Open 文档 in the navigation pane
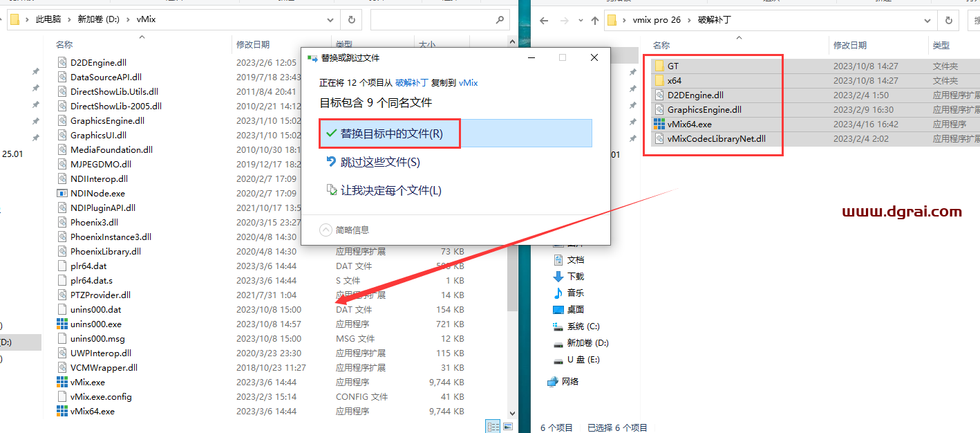980x433 pixels. pos(576,259)
